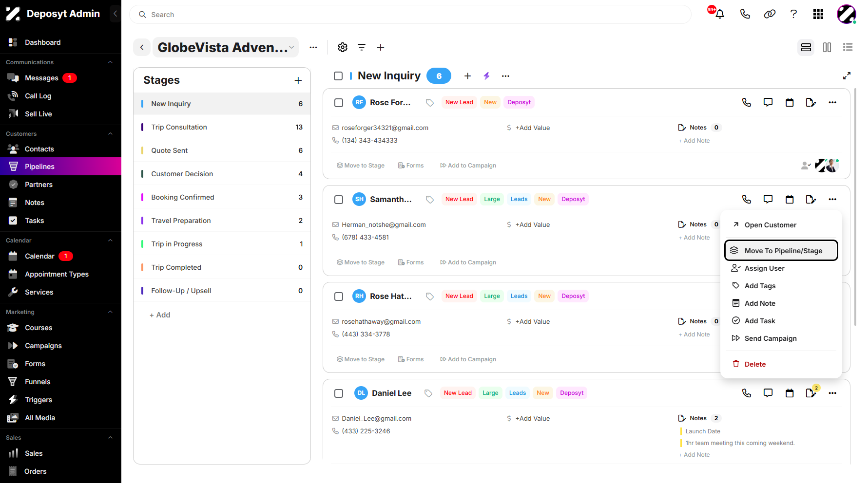Collapse the Calendar sidebar section
The image size is (868, 483).
click(110, 240)
